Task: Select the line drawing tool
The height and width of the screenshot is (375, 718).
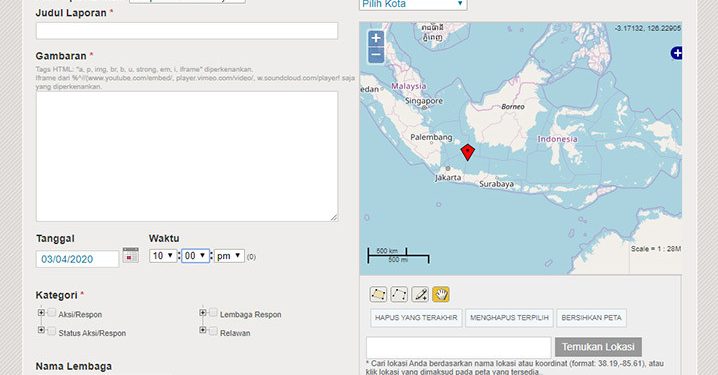Action: (399, 294)
